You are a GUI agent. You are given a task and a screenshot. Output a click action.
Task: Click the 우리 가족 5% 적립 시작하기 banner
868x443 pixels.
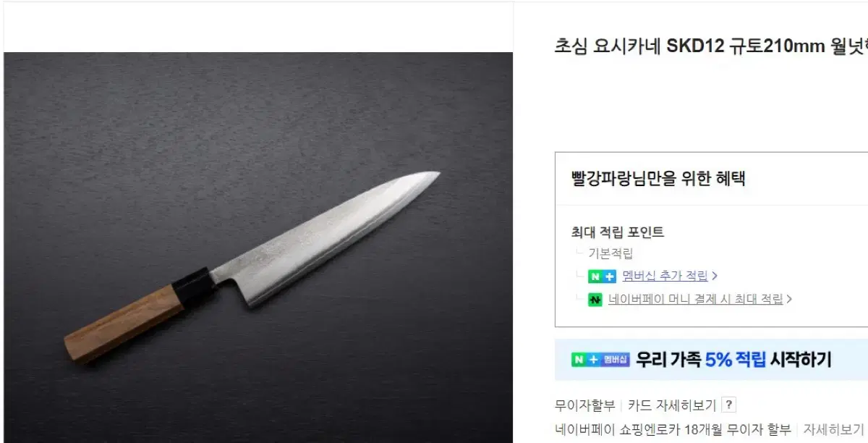click(x=711, y=360)
